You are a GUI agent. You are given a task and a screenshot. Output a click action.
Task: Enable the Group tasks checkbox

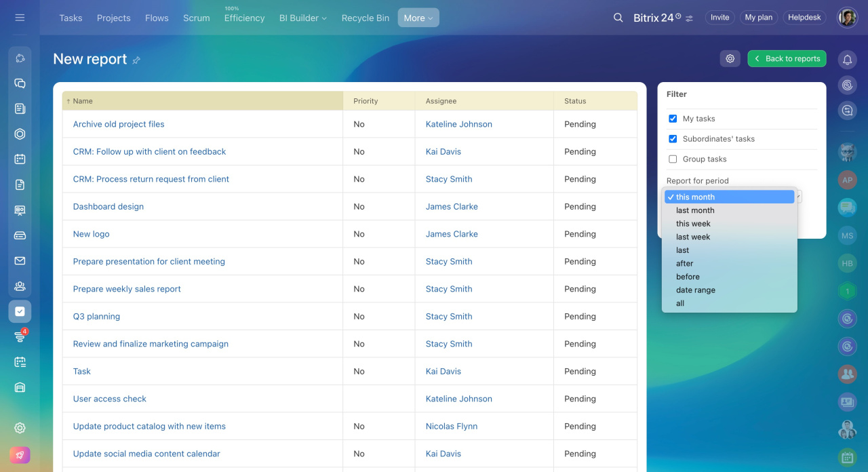(673, 159)
